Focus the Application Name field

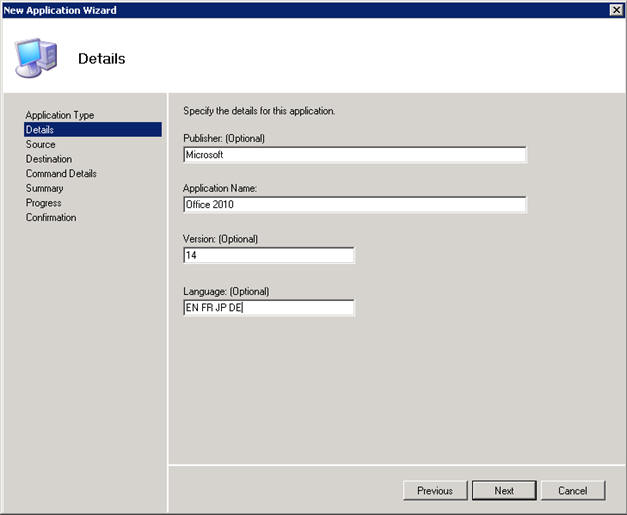(x=355, y=204)
